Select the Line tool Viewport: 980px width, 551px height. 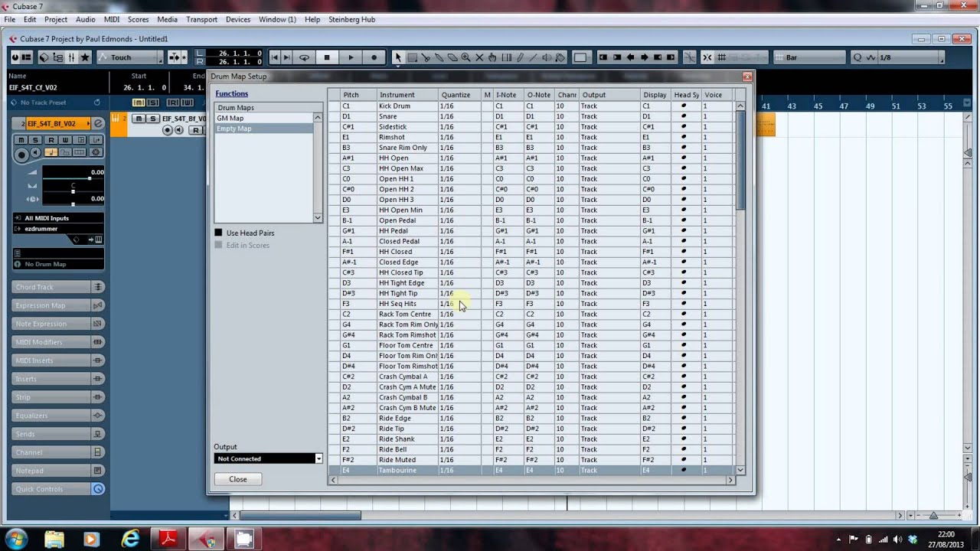tap(533, 57)
